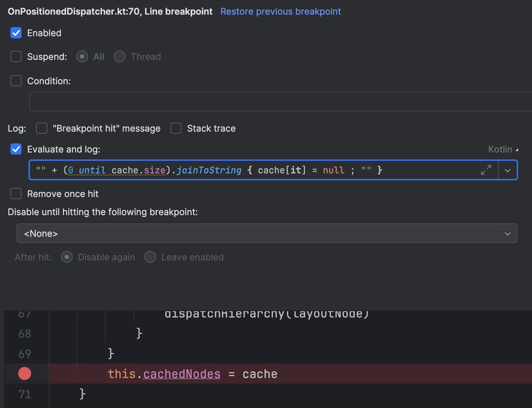Choose the Thread suspend radio button

click(120, 56)
